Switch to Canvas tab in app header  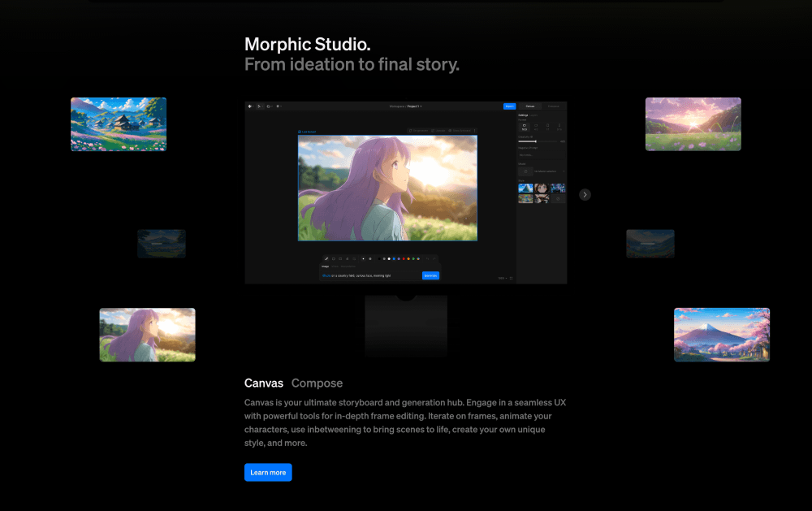point(529,106)
